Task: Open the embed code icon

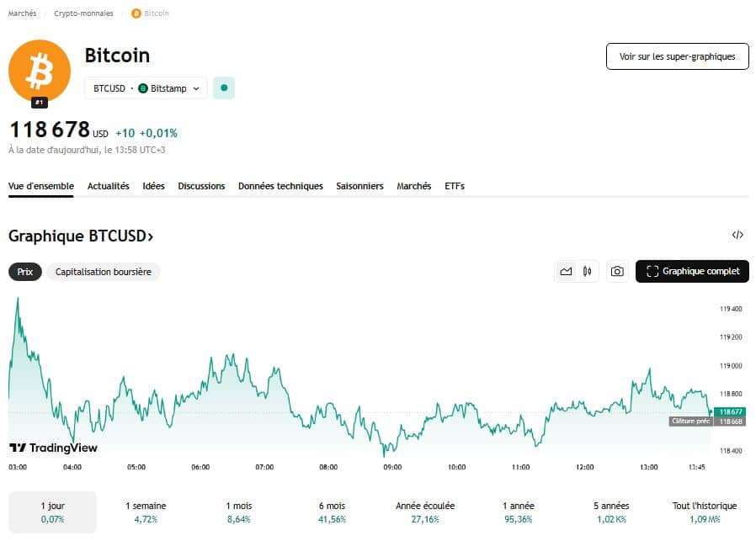Action: point(737,236)
